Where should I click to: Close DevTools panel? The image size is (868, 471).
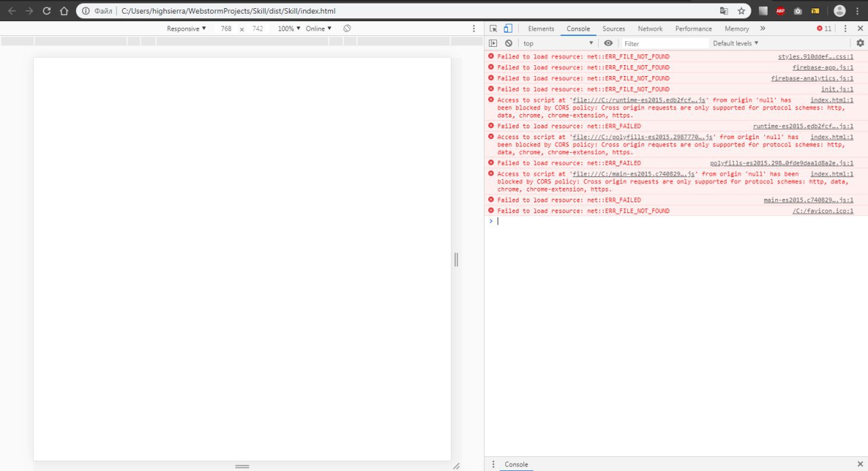pos(859,29)
